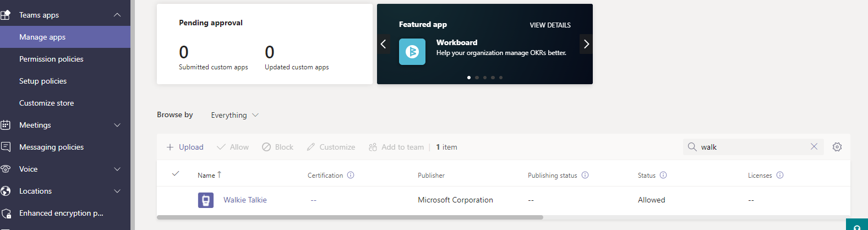Click the Licenses column header
The height and width of the screenshot is (230, 868).
760,175
